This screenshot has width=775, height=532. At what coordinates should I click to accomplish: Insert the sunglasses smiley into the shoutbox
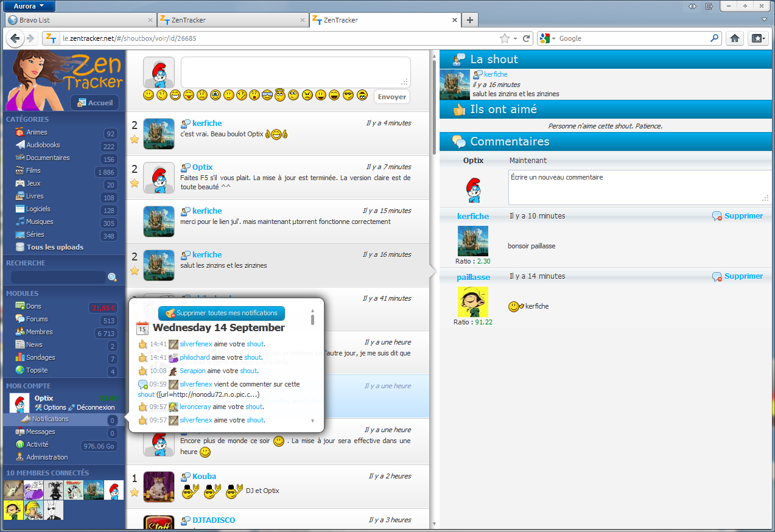point(348,95)
